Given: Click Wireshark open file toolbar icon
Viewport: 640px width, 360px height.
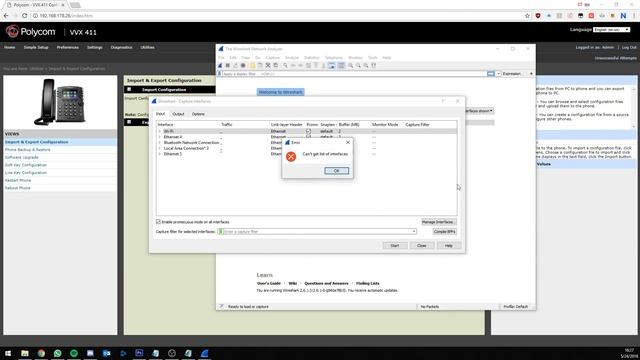Looking at the screenshot, I should click(x=253, y=65).
